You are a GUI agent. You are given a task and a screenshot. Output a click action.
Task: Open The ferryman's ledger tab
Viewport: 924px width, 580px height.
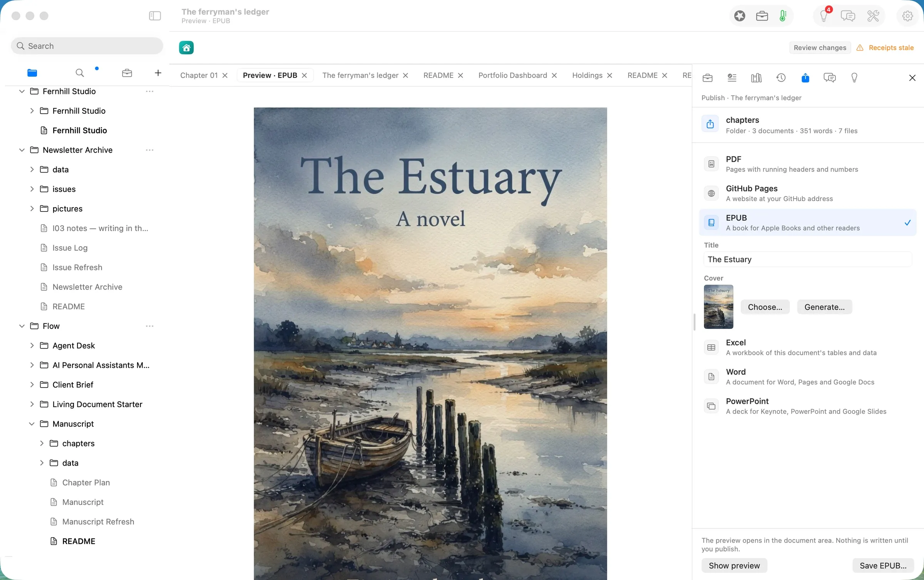(360, 75)
